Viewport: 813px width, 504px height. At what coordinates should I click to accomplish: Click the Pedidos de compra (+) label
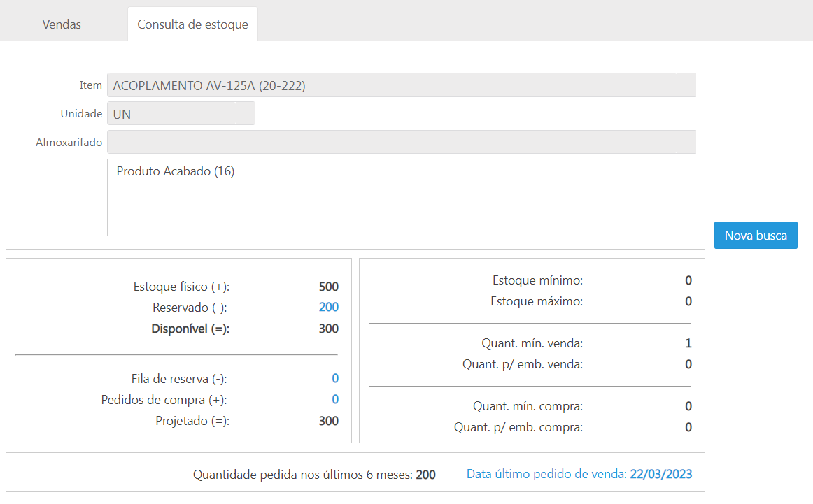[164, 400]
